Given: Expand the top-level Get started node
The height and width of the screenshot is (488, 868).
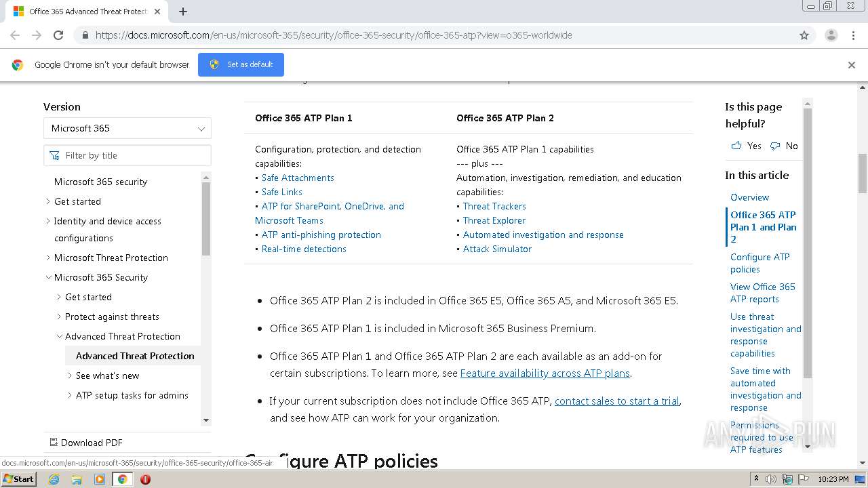Looking at the screenshot, I should 47,201.
